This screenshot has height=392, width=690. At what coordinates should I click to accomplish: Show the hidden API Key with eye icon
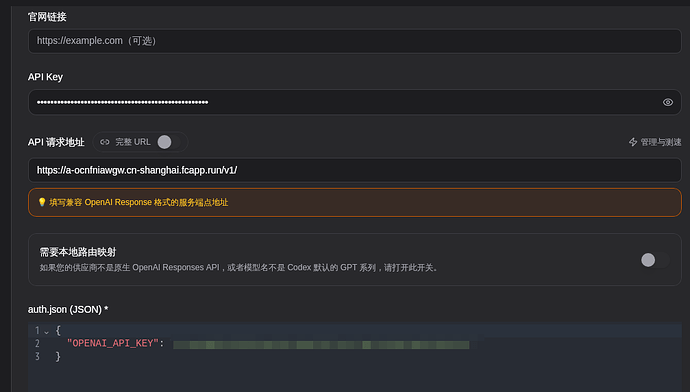pyautogui.click(x=668, y=103)
